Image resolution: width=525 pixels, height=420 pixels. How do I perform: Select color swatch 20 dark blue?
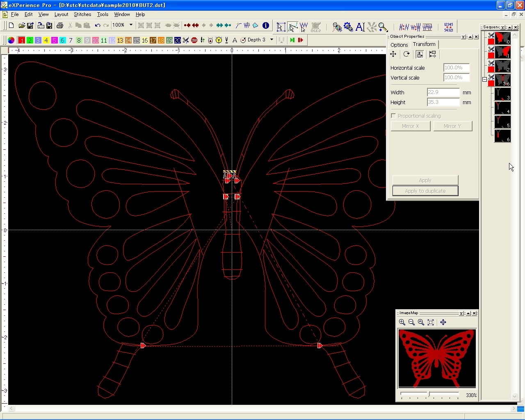(178, 40)
